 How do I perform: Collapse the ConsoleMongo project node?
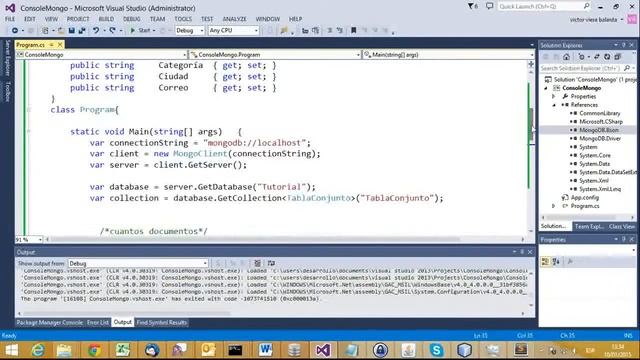[x=546, y=88]
